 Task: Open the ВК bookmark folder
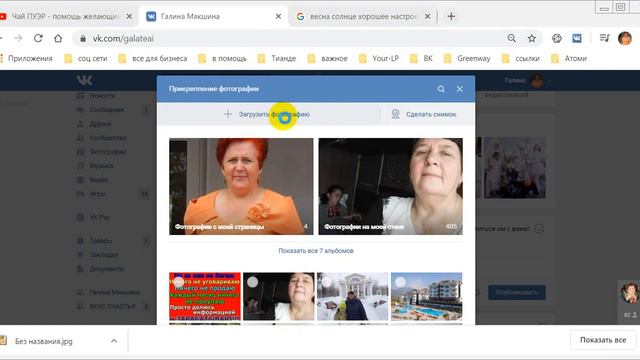click(421, 58)
